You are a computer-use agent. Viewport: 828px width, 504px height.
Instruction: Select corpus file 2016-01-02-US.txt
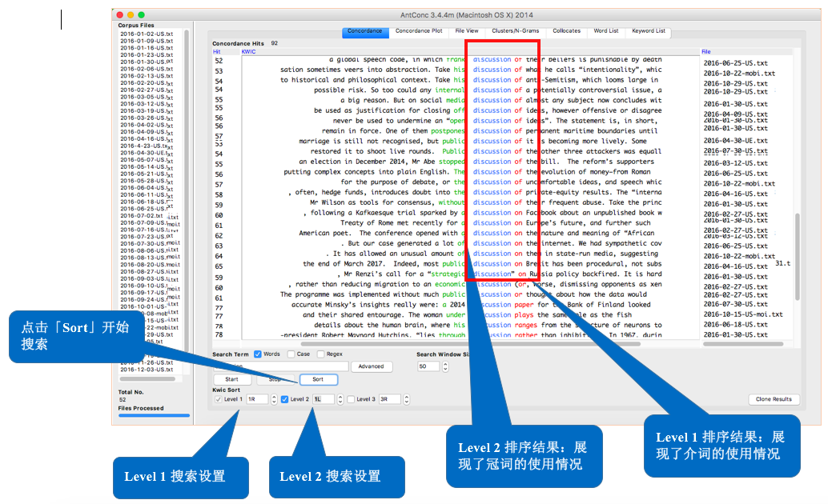pyautogui.click(x=147, y=34)
